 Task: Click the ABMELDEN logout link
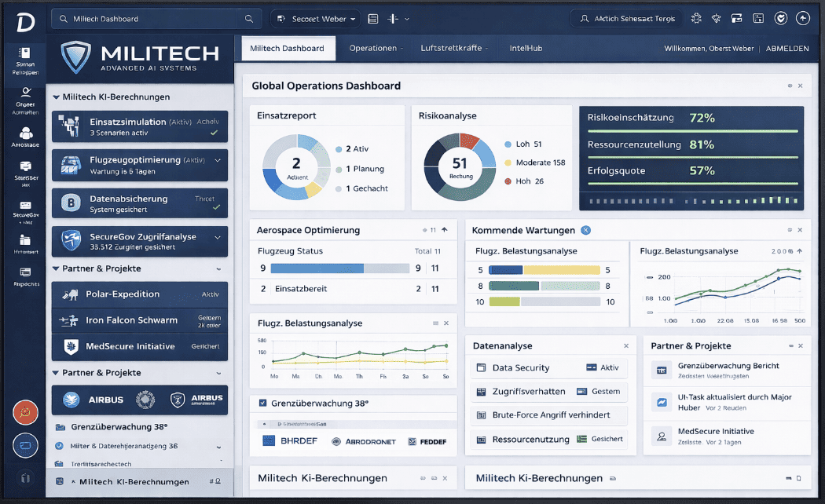pos(786,48)
